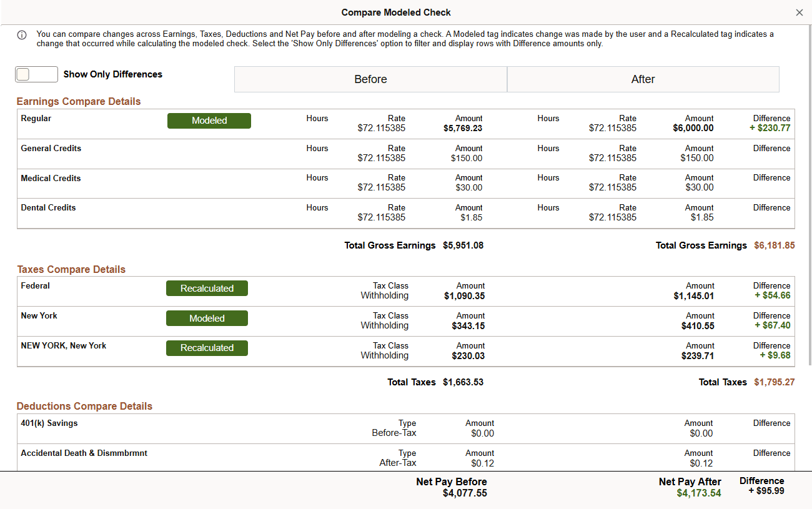This screenshot has width=812, height=509.
Task: Enable the Show Only Differences toggle
Action: pyautogui.click(x=36, y=74)
